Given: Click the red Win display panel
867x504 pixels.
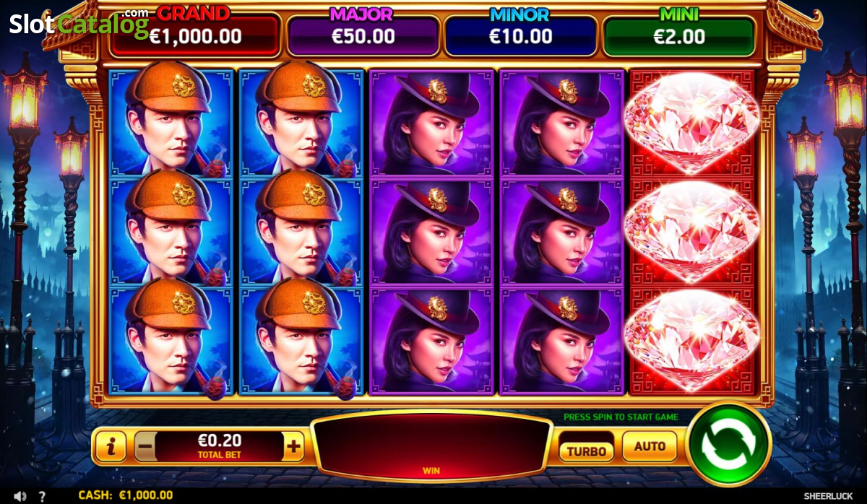Looking at the screenshot, I should (x=431, y=448).
